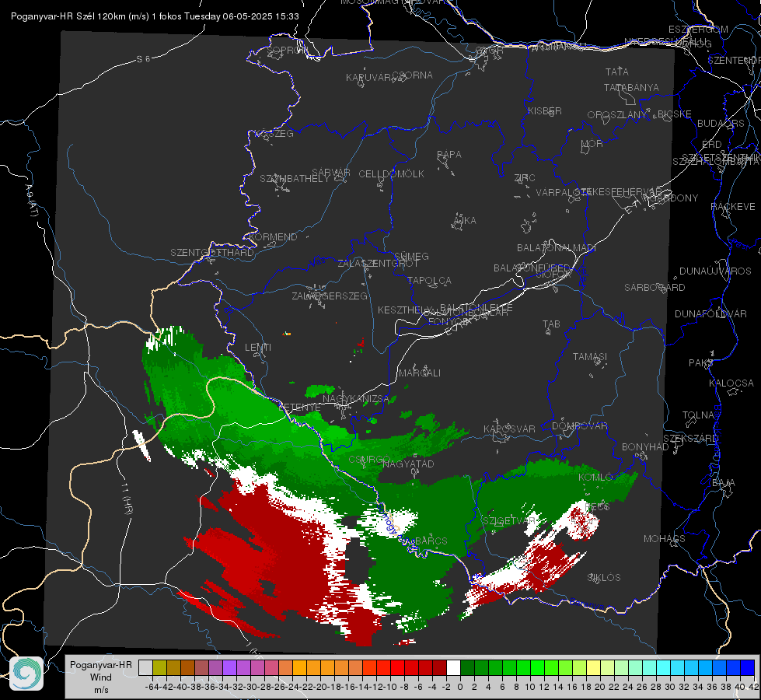This screenshot has width=761, height=700.
Task: Click the A 9 (AT) road label
Action: pyautogui.click(x=32, y=201)
